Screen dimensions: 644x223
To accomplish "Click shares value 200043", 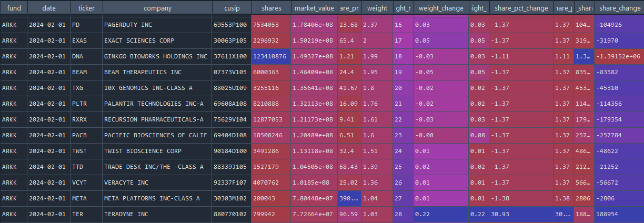I will 271,198.
